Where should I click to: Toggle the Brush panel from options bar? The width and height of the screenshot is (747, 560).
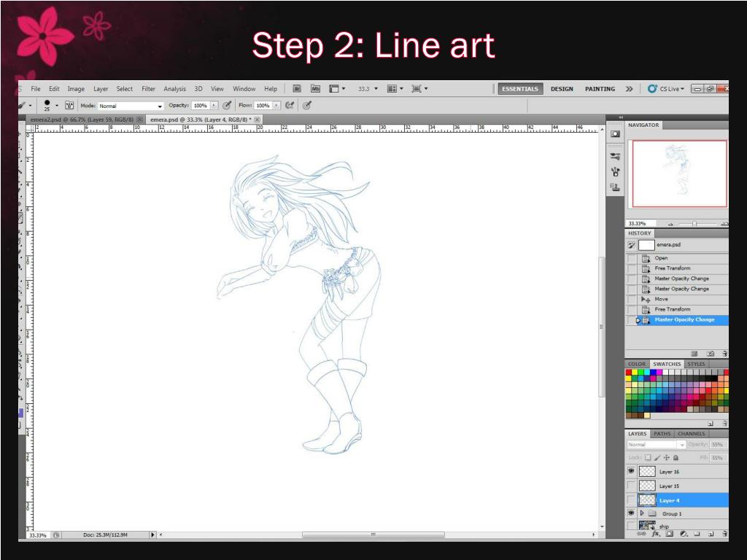(x=69, y=105)
